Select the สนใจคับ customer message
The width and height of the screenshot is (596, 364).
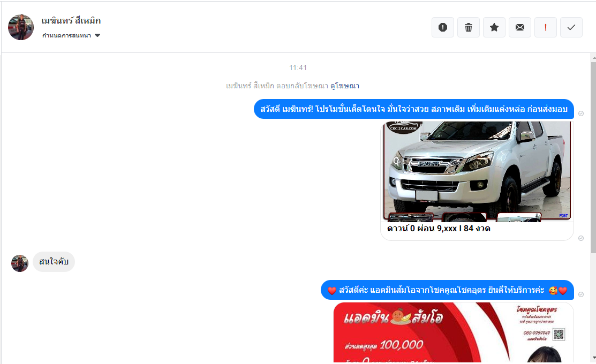(54, 262)
